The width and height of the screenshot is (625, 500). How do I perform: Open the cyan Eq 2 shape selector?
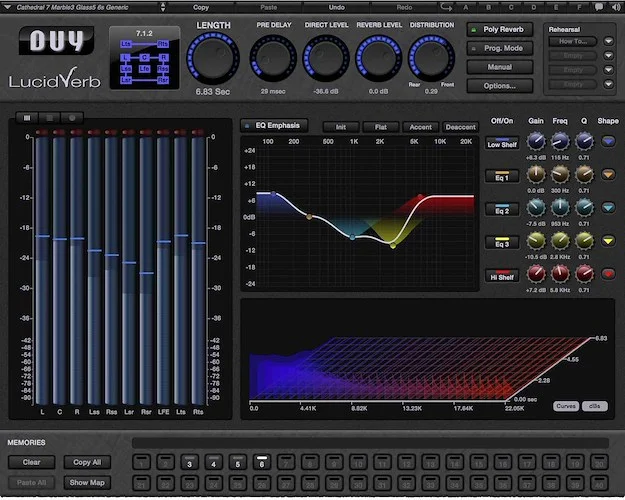coord(608,207)
